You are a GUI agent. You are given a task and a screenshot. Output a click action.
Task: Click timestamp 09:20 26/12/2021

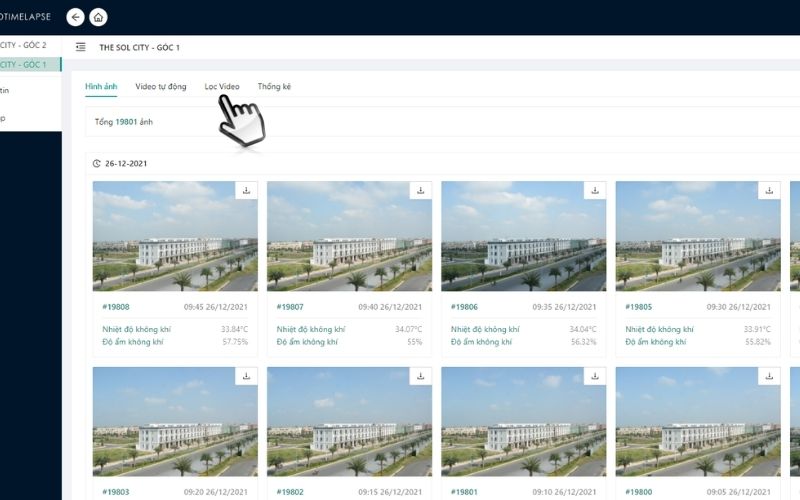coord(216,492)
